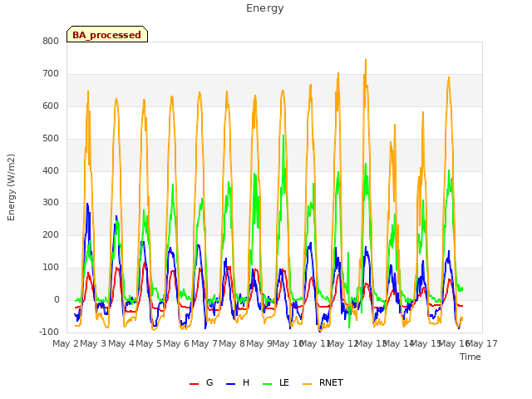Image resolution: width=532 pixels, height=399 pixels.
Task: Click the green LE legend line marker
Action: point(268,384)
